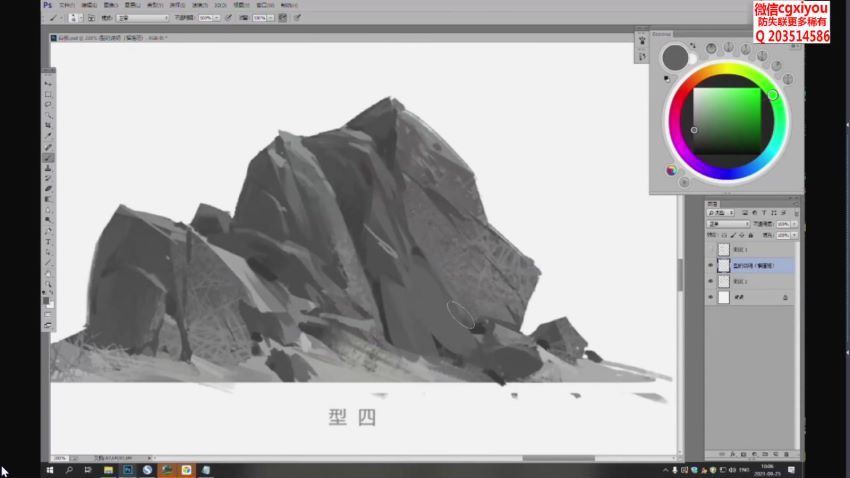
Task: Select the Move tool in toolbox
Action: click(48, 84)
